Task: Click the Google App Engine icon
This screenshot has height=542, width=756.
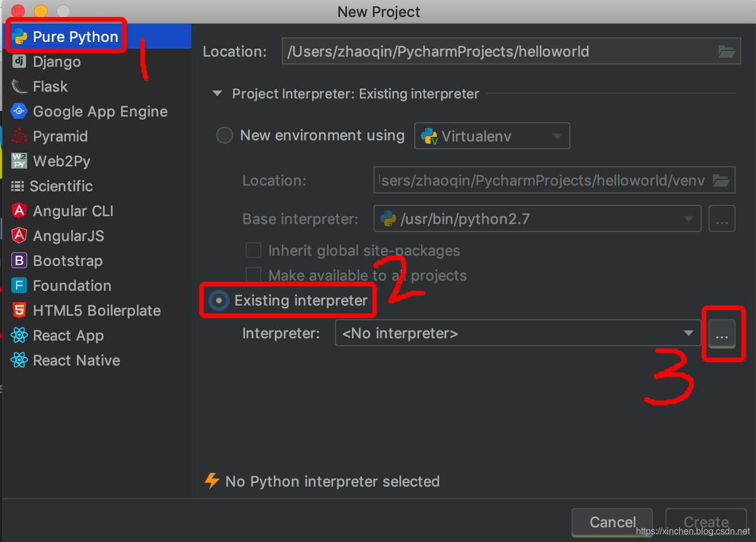Action: [x=19, y=111]
